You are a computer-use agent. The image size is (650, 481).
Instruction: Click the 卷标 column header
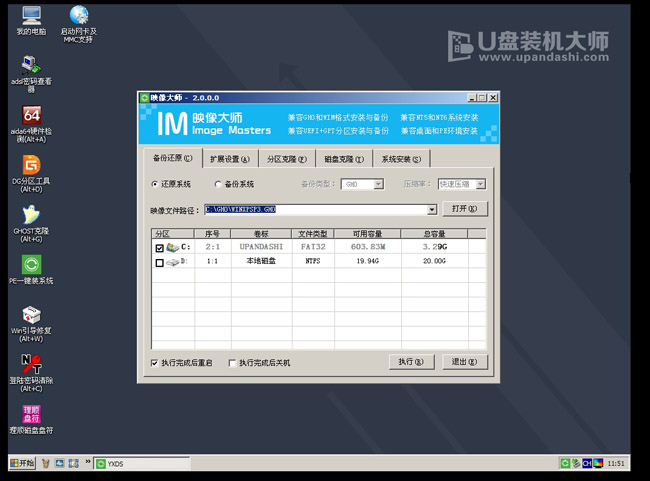261,234
